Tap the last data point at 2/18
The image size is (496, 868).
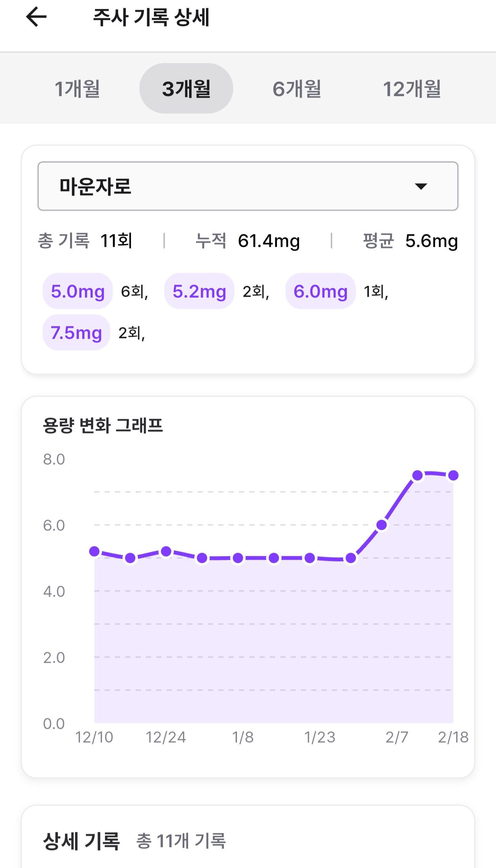click(453, 475)
